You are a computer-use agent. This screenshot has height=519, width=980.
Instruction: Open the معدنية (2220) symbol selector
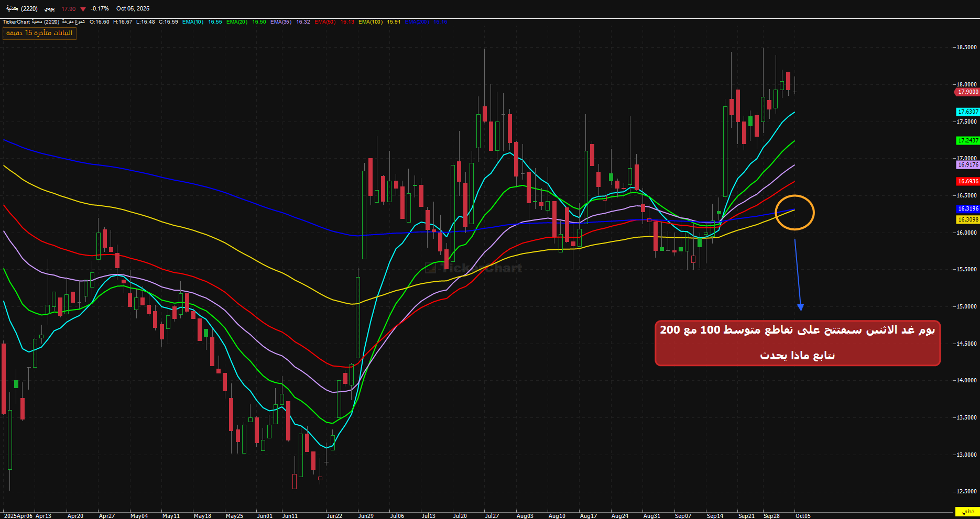(x=22, y=9)
